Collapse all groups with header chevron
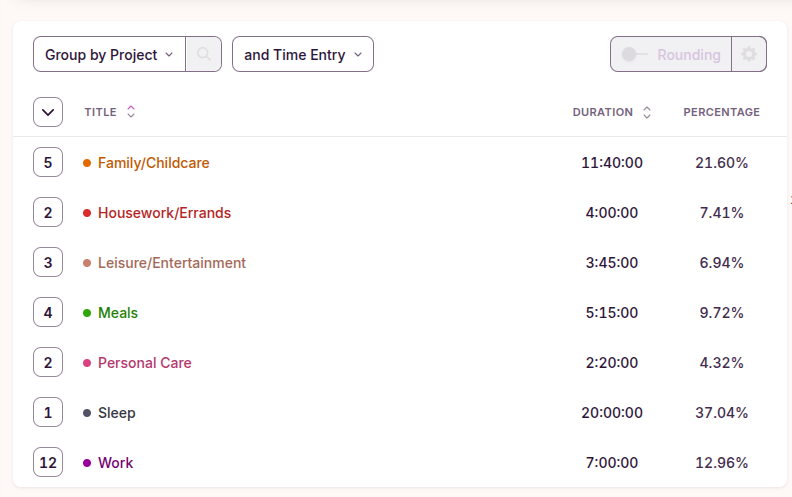Image resolution: width=792 pixels, height=497 pixels. [x=48, y=112]
